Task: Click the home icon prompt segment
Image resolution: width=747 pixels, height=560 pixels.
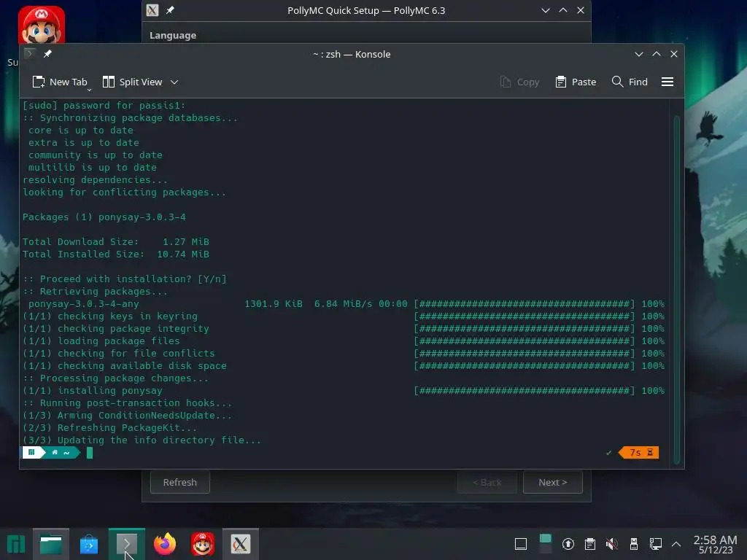Action: (55, 452)
